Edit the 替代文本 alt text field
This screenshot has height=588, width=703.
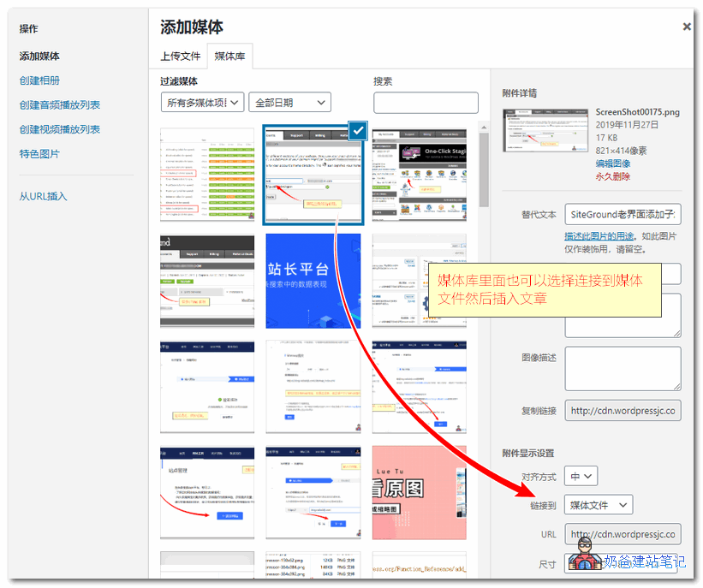(623, 214)
